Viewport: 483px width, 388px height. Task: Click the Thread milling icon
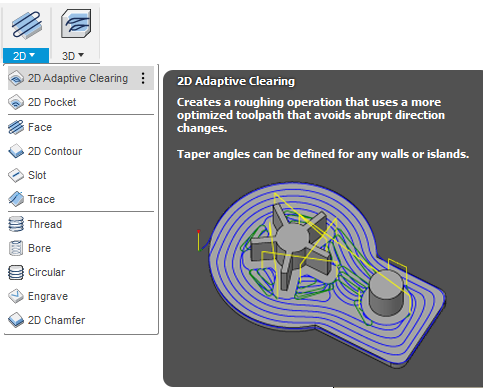point(16,224)
